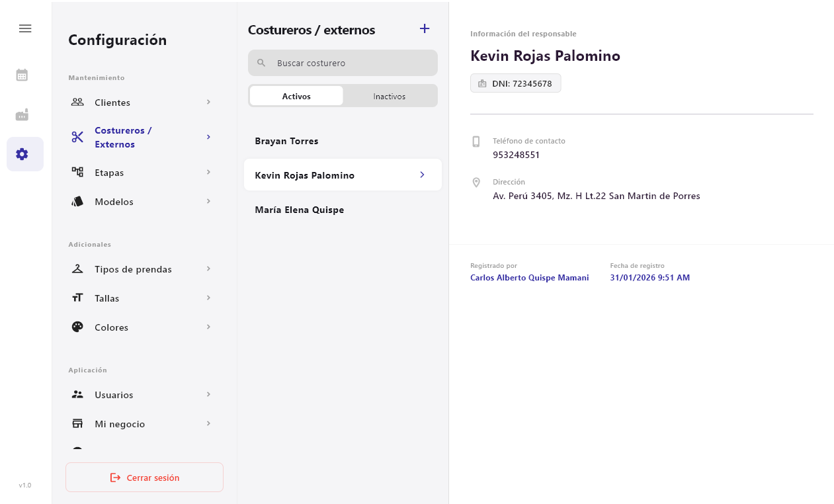This screenshot has height=504, width=834.
Task: Select Brayan Torres from the list
Action: pyautogui.click(x=286, y=141)
